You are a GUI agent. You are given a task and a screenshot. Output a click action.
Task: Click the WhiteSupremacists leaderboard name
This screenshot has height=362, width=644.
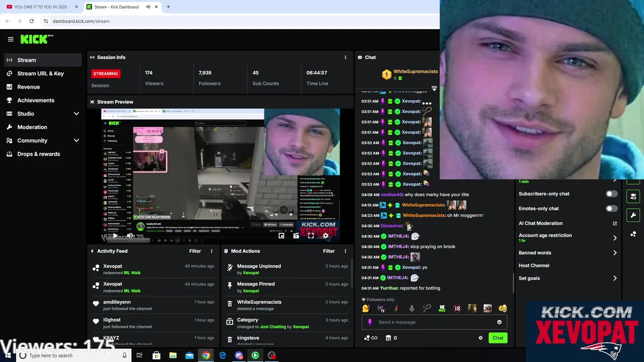tap(416, 71)
